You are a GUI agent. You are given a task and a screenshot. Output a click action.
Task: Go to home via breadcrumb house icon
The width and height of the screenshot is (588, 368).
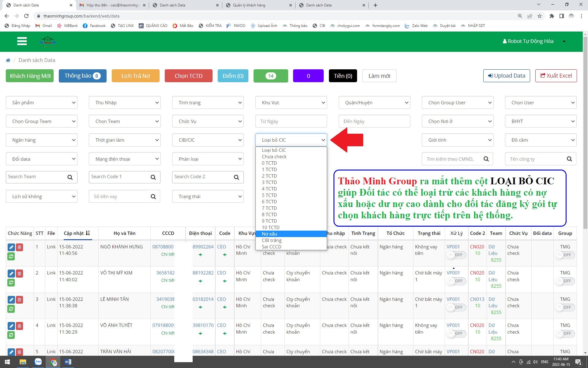click(x=8, y=60)
